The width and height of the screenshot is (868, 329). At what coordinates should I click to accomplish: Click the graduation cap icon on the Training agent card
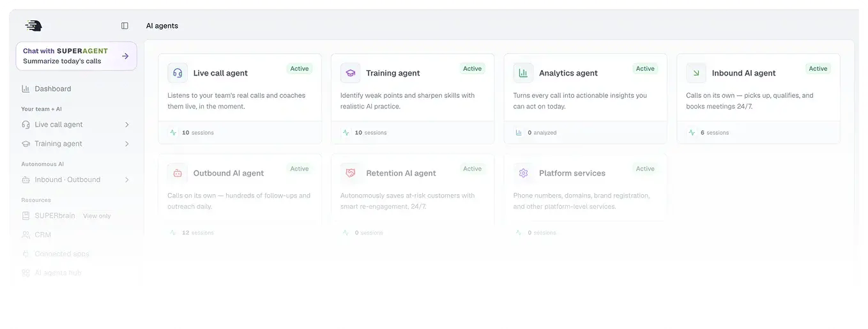(x=350, y=73)
